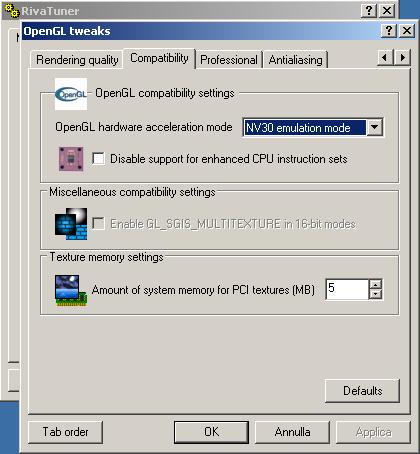420x454 pixels.
Task: Click the RivaTuner gears icon in title bar
Action: point(12,11)
